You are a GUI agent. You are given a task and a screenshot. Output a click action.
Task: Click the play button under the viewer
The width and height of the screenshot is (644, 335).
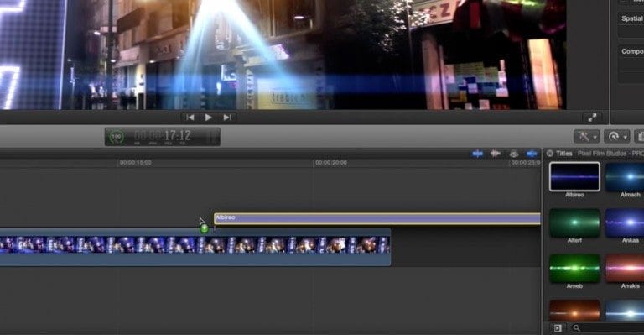pos(208,118)
